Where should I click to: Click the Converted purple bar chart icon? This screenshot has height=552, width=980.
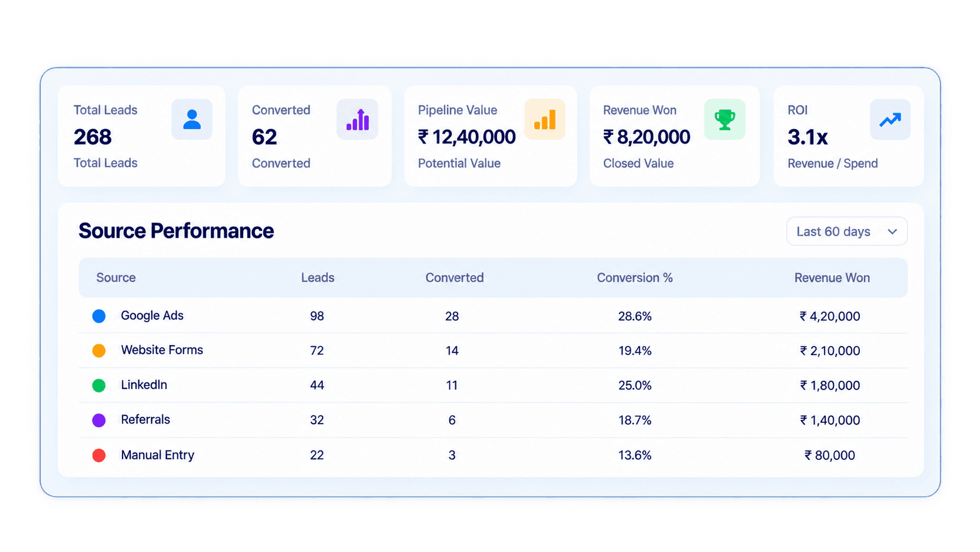358,120
